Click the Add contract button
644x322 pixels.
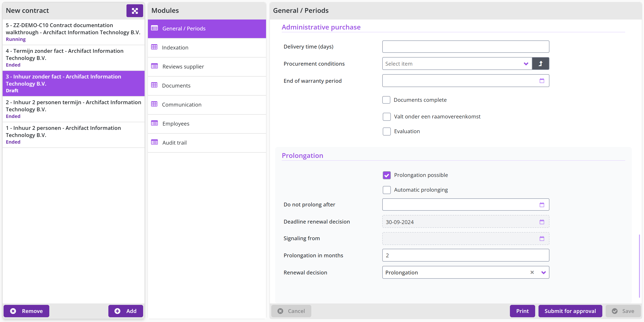click(x=126, y=311)
